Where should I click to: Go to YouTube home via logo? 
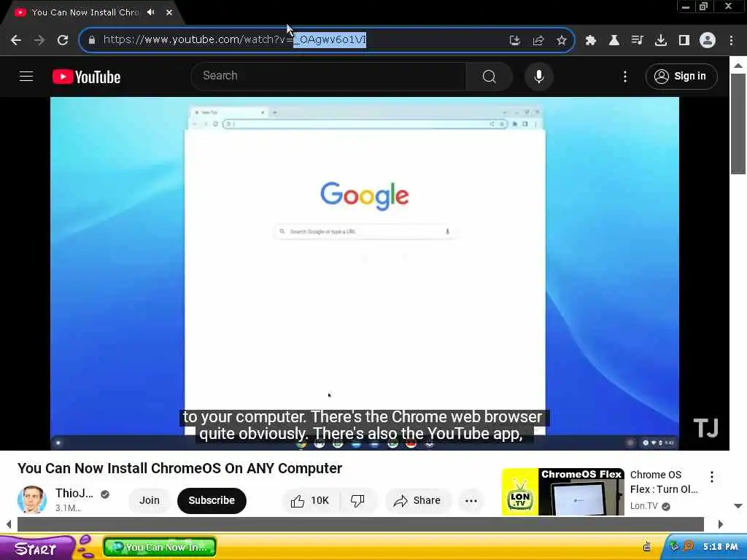point(86,77)
